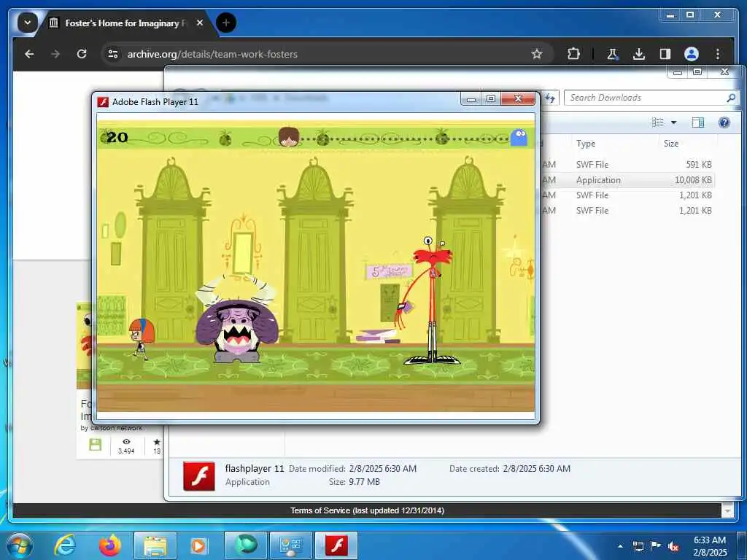Open a new Chrome tab
The image size is (747, 560).
(x=226, y=23)
